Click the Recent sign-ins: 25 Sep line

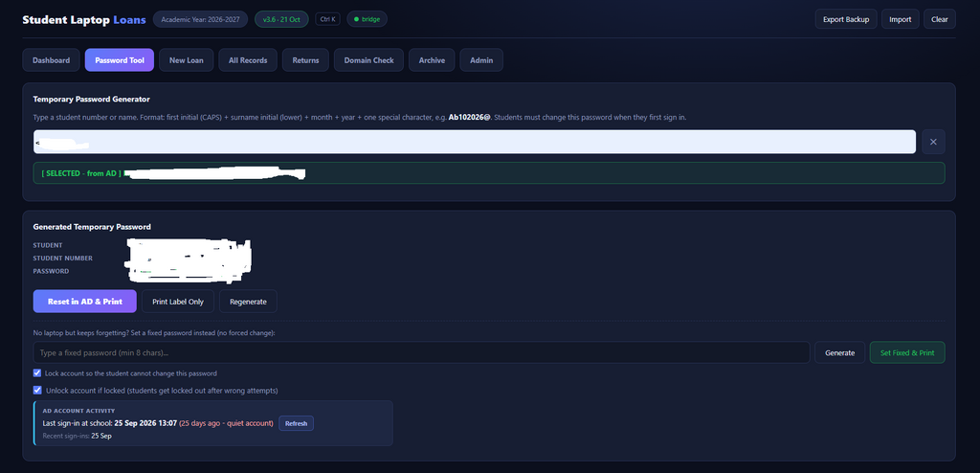(x=77, y=436)
